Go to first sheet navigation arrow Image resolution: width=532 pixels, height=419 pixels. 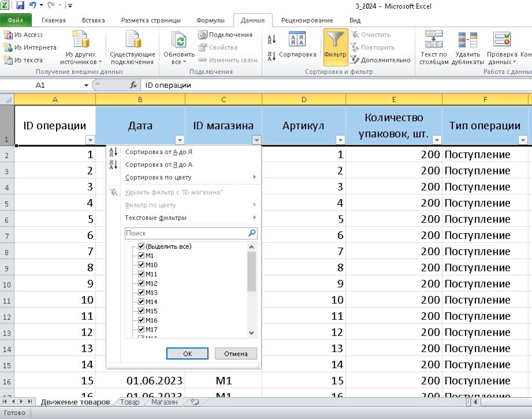click(5, 402)
